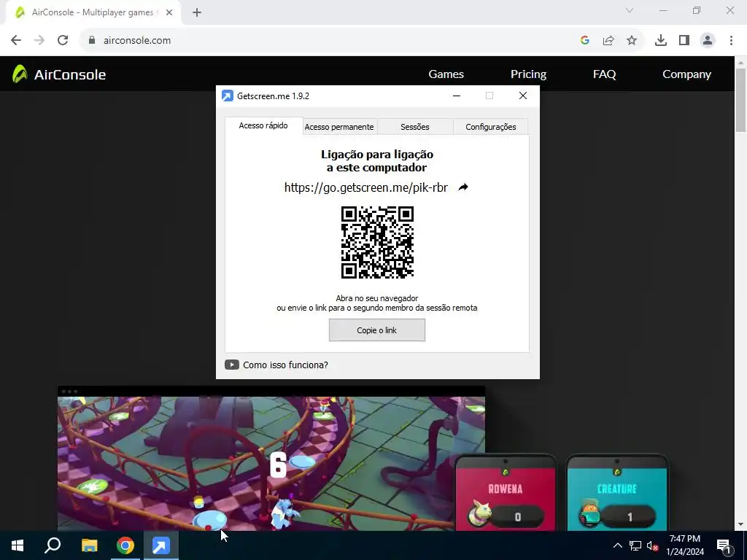This screenshot has width=747, height=560.
Task: Open the FAQ page
Action: (x=604, y=74)
